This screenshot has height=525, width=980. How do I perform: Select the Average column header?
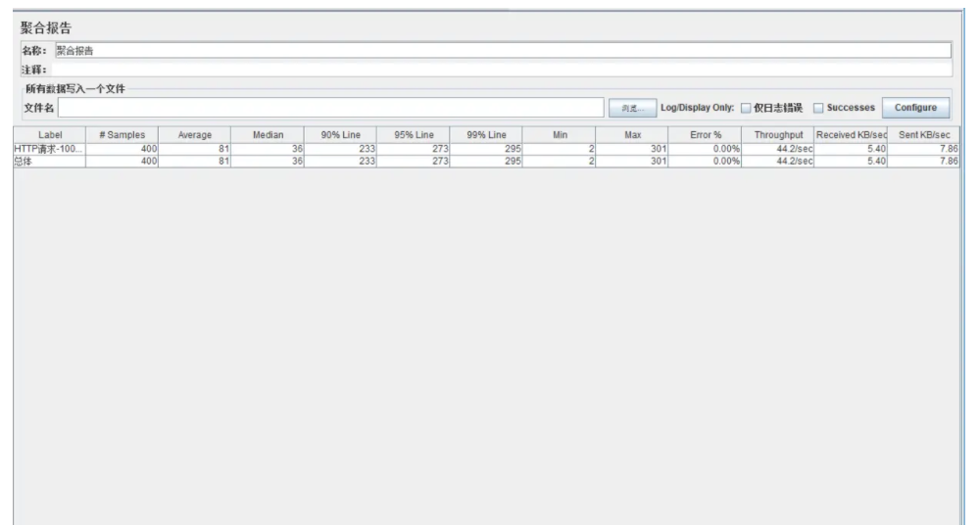point(194,135)
